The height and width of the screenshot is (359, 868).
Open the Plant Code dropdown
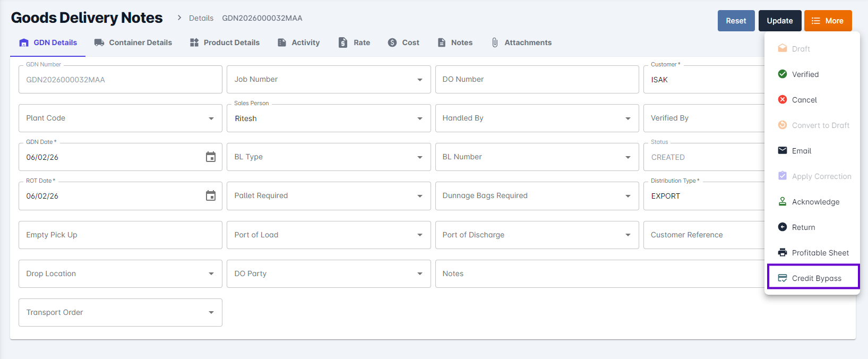click(x=211, y=118)
